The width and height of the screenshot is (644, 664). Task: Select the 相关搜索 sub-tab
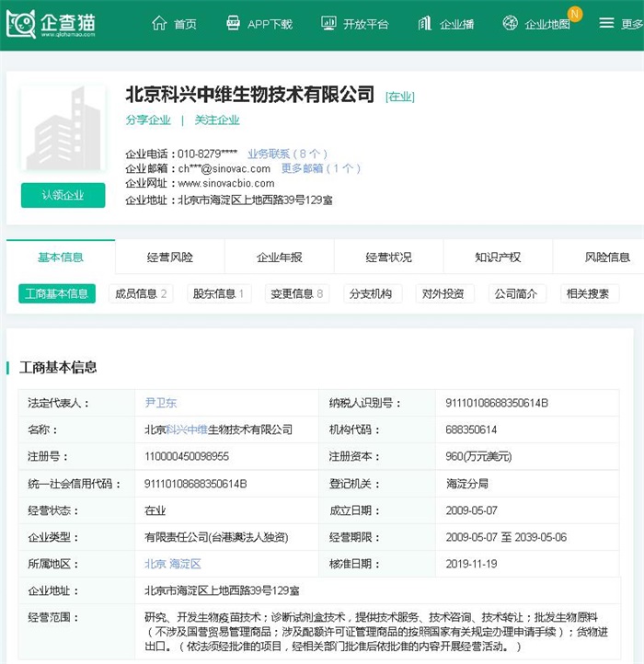(590, 293)
